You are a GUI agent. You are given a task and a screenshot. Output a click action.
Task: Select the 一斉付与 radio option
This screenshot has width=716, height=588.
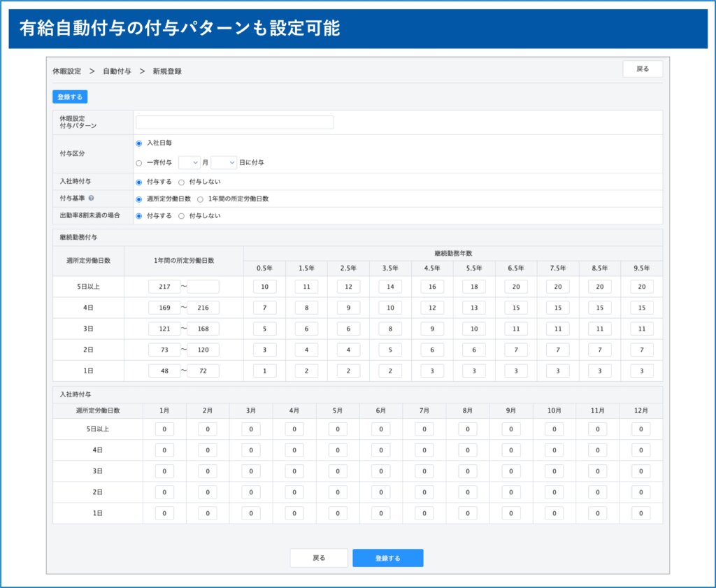[x=139, y=163]
